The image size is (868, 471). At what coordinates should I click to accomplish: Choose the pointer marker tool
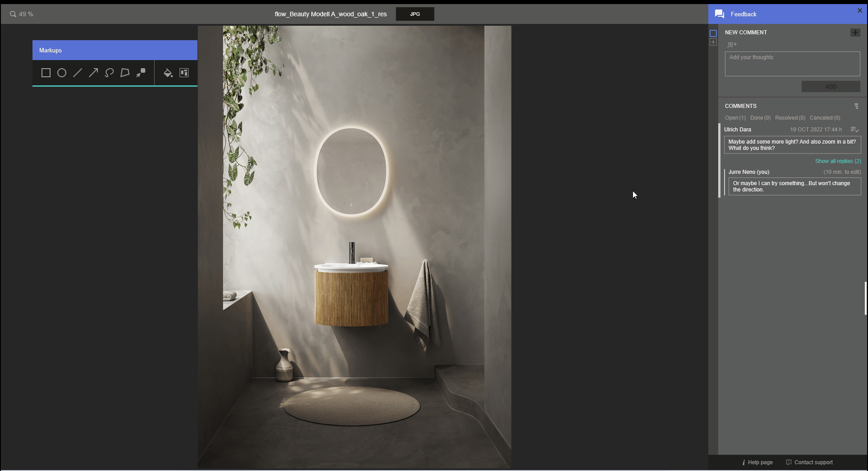pyautogui.click(x=141, y=73)
